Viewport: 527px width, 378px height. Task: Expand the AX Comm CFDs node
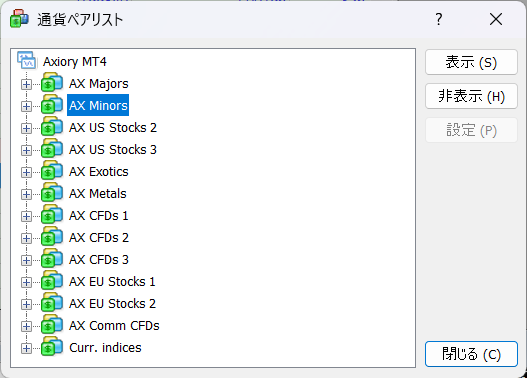tap(26, 327)
